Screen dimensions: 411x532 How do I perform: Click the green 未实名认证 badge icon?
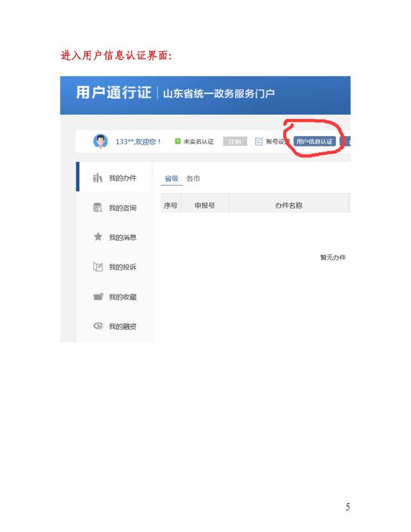pyautogui.click(x=177, y=141)
